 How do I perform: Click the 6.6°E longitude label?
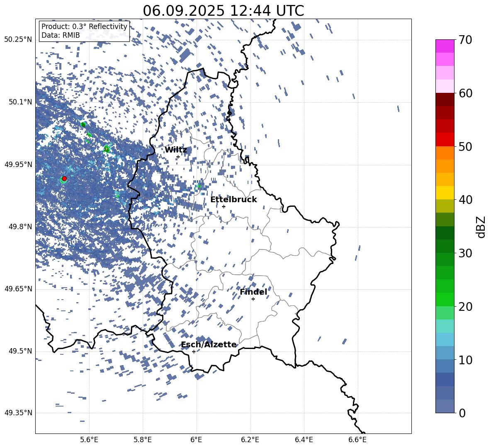357,440
